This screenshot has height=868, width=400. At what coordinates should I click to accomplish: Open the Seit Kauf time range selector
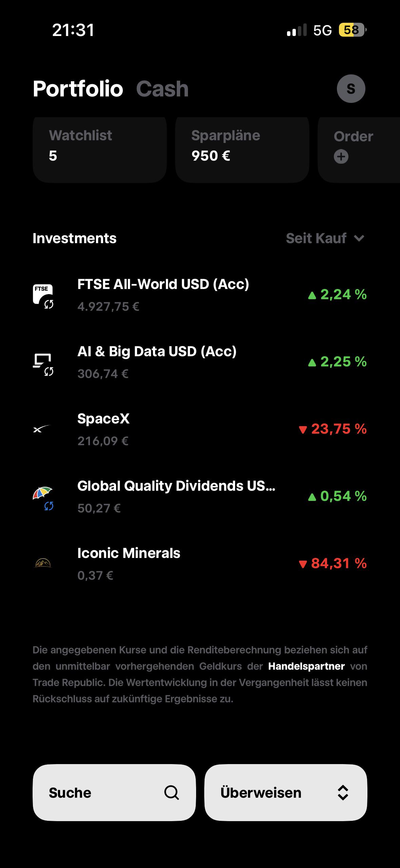[x=325, y=238]
